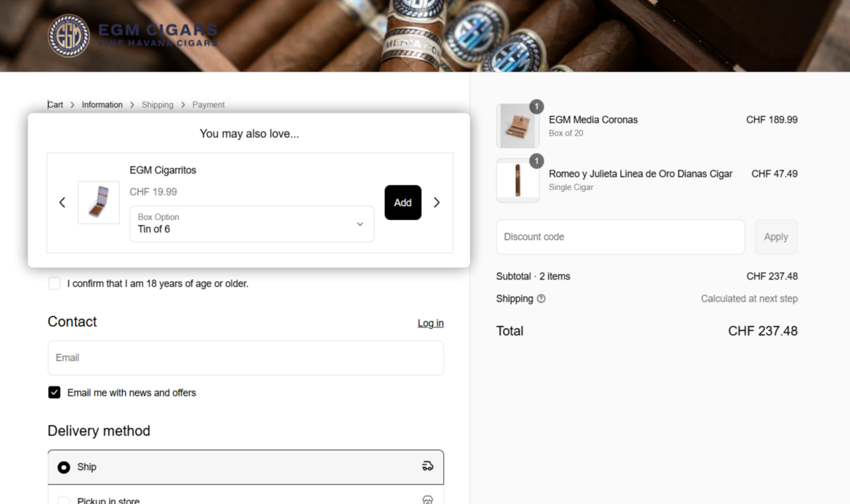Click the quantity badge on EGM Media Coronas
This screenshot has width=850, height=504.
point(536,106)
